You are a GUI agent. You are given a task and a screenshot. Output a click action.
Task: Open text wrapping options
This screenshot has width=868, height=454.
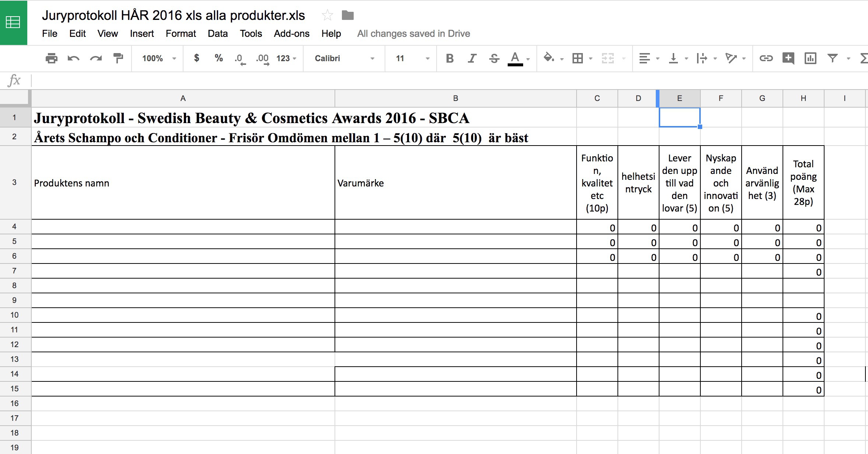point(702,58)
